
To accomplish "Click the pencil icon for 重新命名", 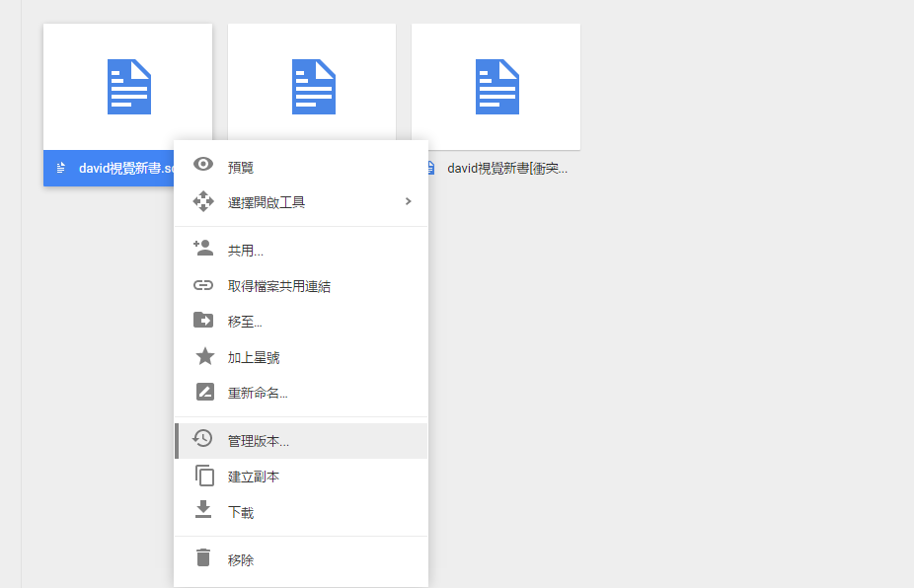I will coord(204,392).
